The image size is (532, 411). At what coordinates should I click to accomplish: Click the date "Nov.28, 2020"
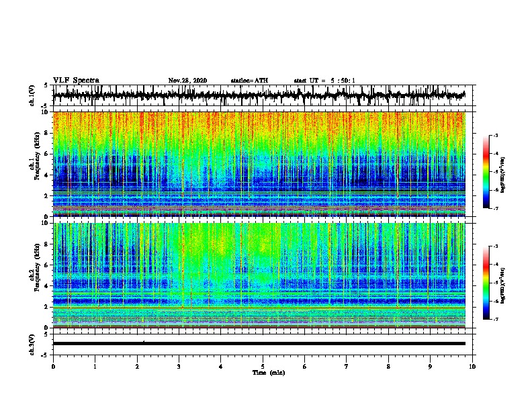point(187,81)
